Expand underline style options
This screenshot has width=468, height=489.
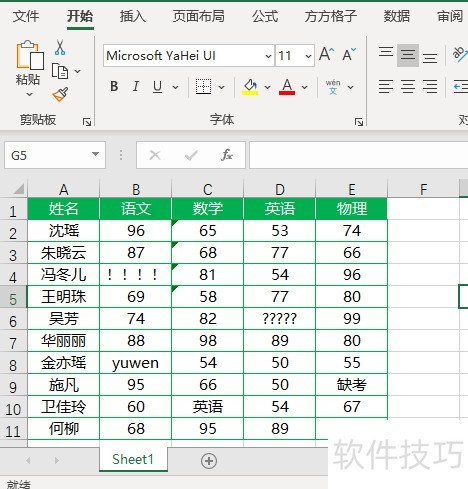pyautogui.click(x=175, y=87)
